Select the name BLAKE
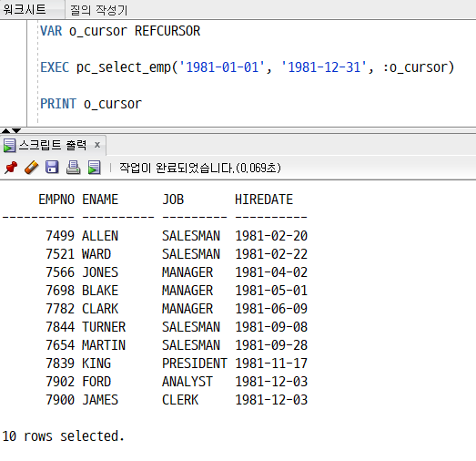 coord(100,291)
